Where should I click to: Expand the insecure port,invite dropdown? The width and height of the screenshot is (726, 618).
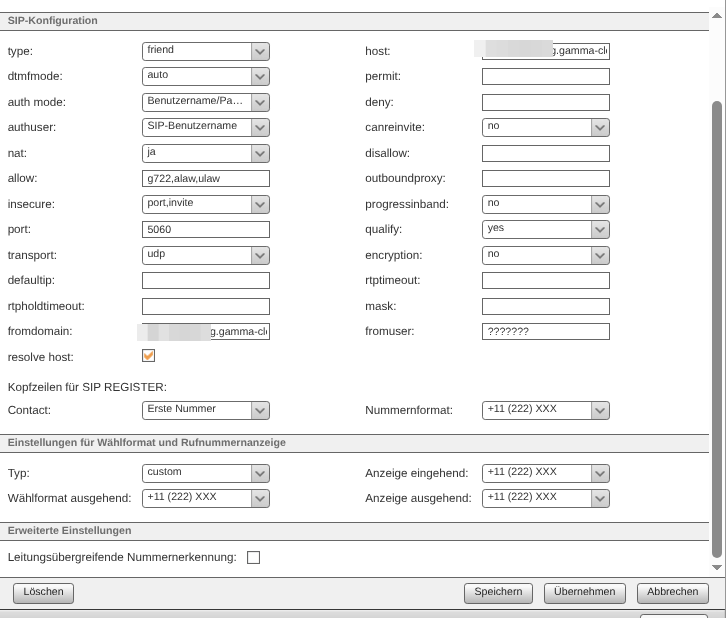point(206,204)
